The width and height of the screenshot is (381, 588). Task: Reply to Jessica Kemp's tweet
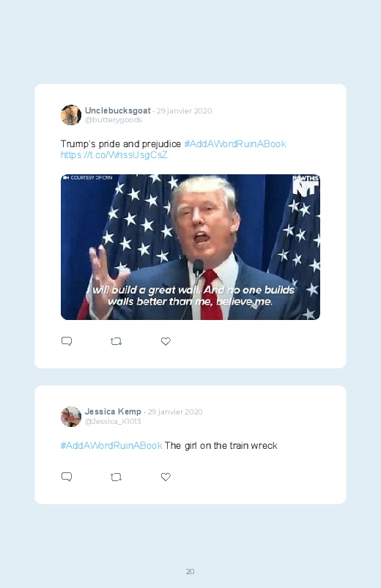(67, 477)
